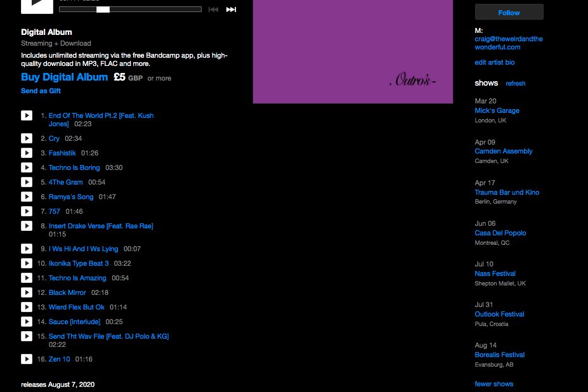Collapse list with fewer shows link

point(494,384)
